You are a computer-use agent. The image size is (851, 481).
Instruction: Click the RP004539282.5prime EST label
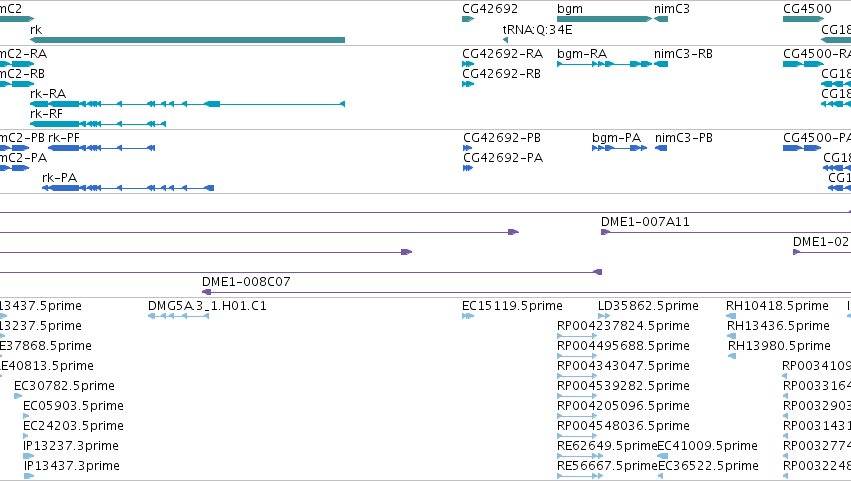coord(623,386)
